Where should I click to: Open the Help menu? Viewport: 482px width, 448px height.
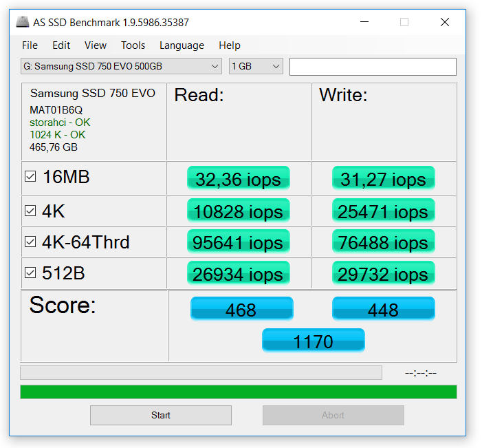(230, 45)
